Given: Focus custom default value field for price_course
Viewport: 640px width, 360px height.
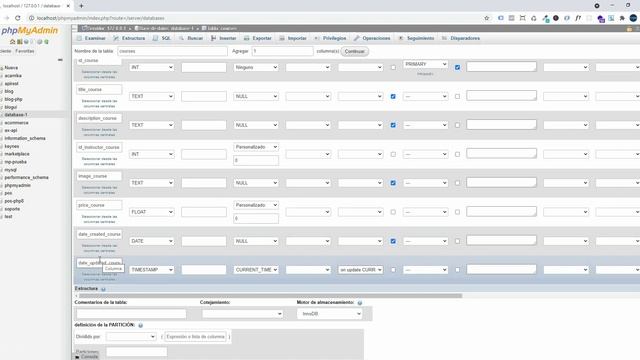Looking at the screenshot, I should [256, 218].
